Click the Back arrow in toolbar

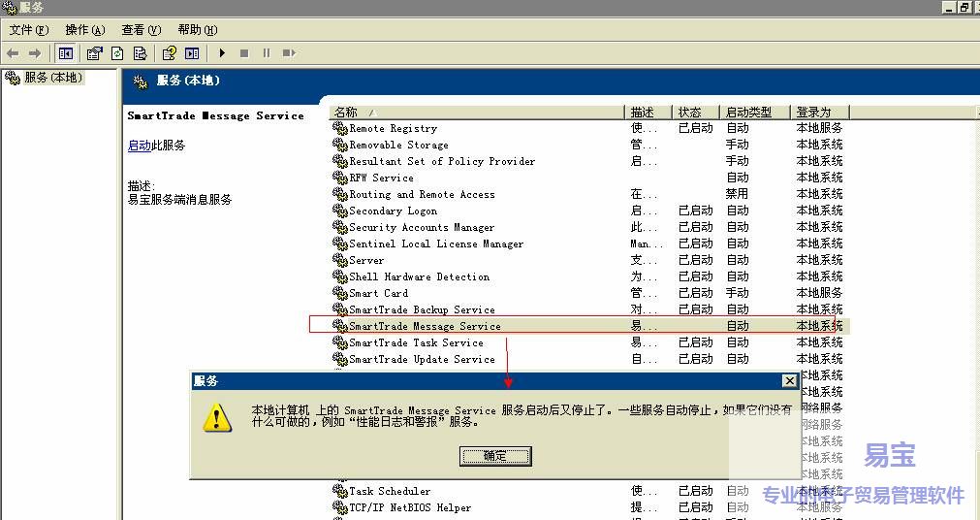point(13,53)
